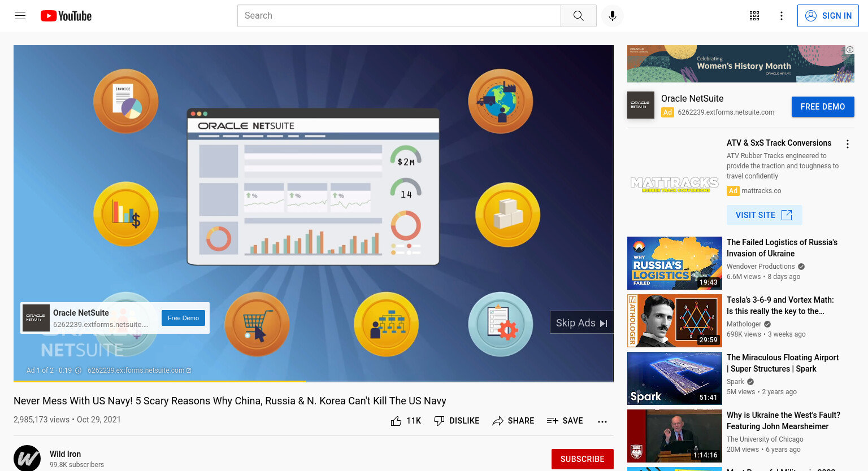Go to YouTube home via logo
This screenshot has width=868, height=471.
[66, 16]
